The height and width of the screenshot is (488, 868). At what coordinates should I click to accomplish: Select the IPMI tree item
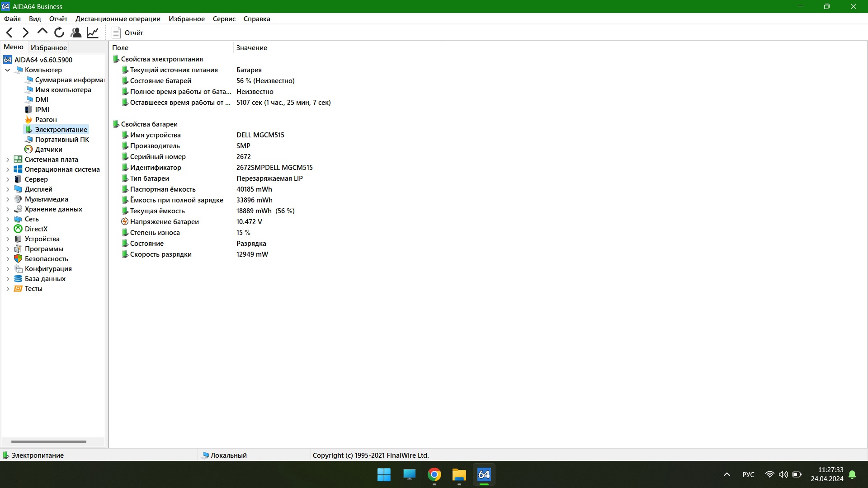point(37,110)
